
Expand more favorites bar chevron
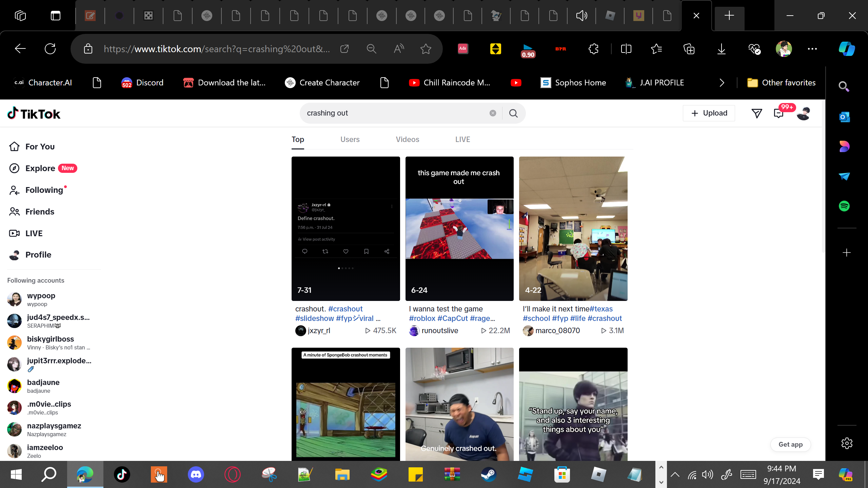[x=722, y=83]
